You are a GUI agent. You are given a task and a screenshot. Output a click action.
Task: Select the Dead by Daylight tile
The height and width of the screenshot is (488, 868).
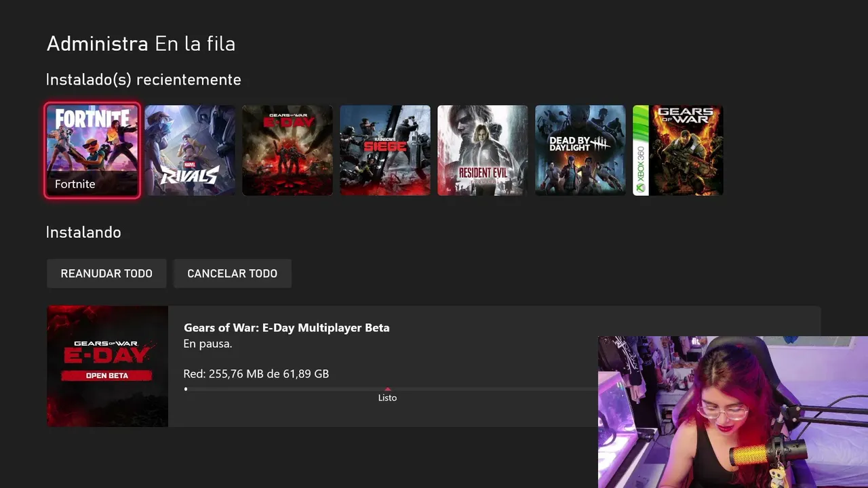[580, 150]
